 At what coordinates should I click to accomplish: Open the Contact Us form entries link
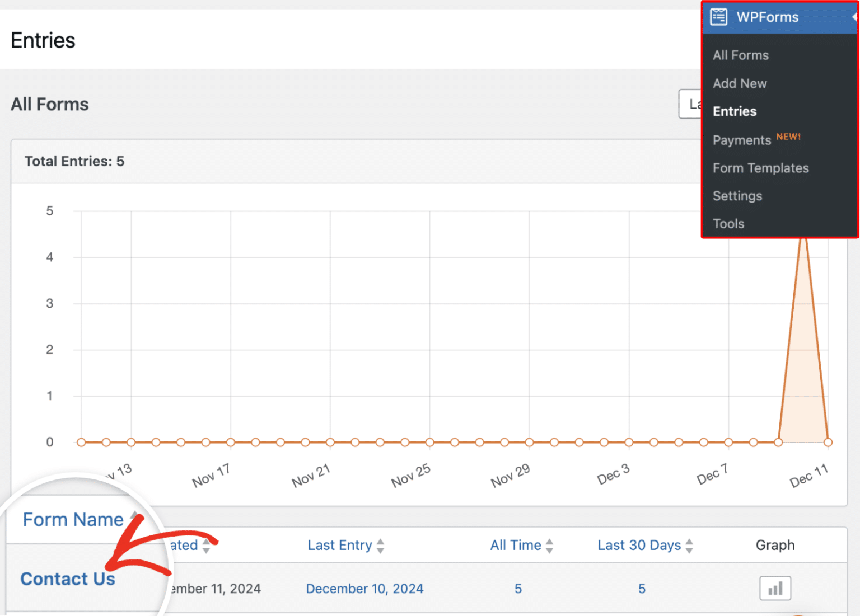coord(68,579)
